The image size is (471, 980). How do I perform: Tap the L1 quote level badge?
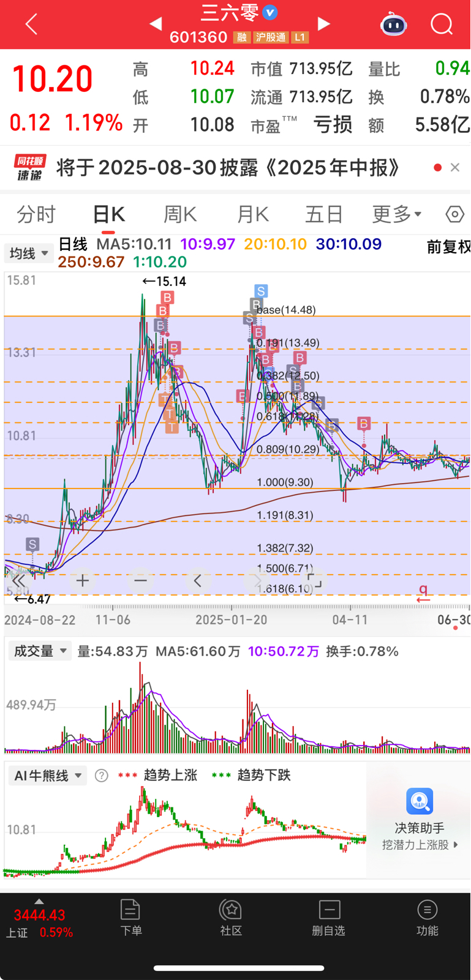click(x=300, y=37)
